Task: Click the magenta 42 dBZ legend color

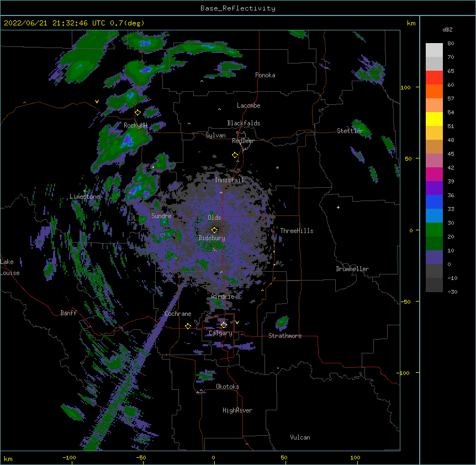Action: click(434, 174)
